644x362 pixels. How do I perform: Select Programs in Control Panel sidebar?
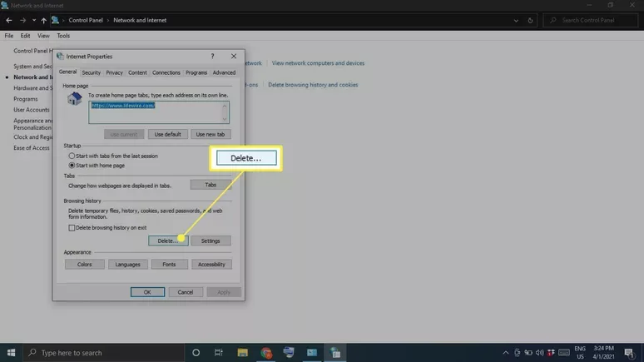[26, 99]
